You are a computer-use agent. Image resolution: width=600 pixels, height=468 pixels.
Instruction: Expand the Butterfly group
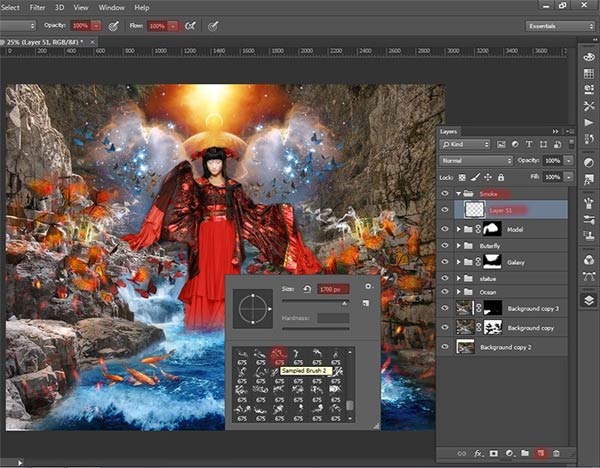coord(458,246)
